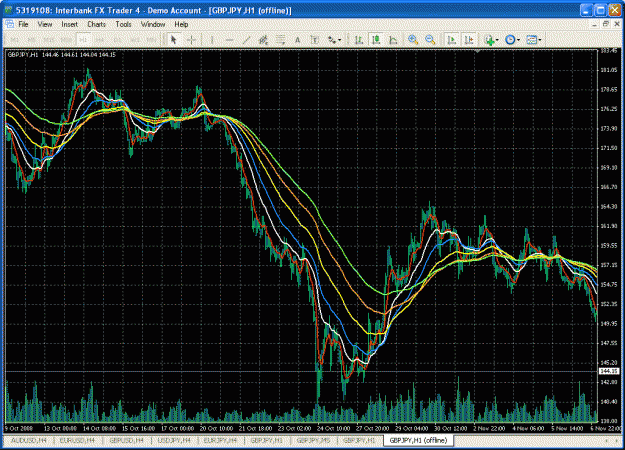625x450 pixels.
Task: Select the cursor arrow tool
Action: click(173, 40)
